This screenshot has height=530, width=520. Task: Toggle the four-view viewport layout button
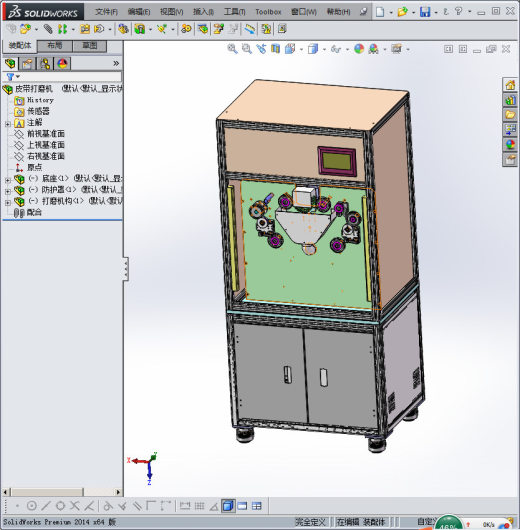[257, 506]
